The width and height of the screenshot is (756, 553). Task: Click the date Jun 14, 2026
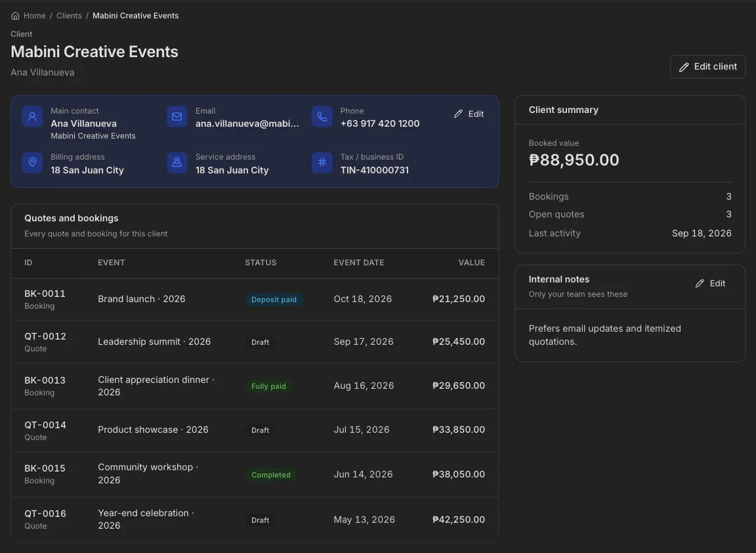(363, 474)
